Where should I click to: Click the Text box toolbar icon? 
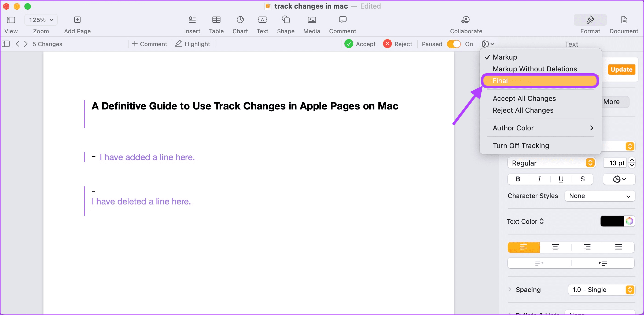[x=262, y=20]
